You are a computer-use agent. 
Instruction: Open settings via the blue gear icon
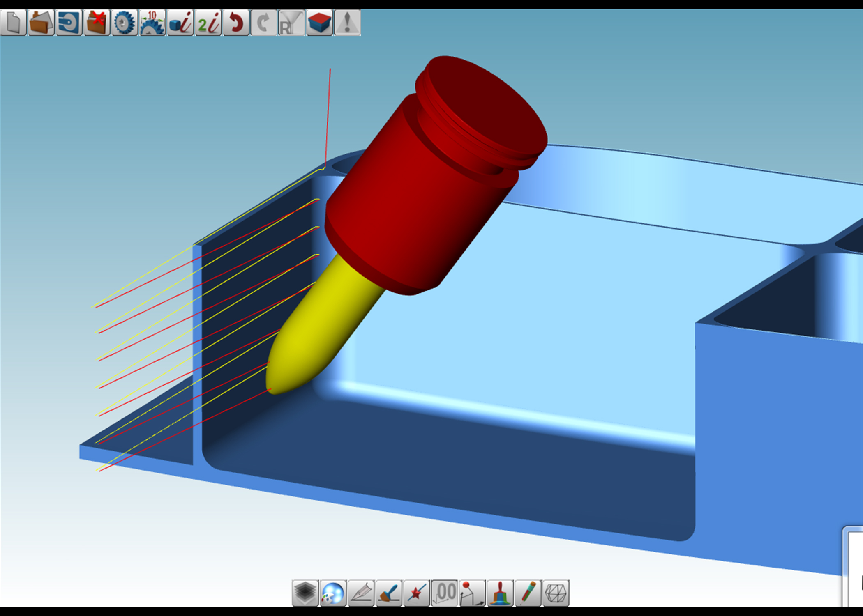pos(124,23)
